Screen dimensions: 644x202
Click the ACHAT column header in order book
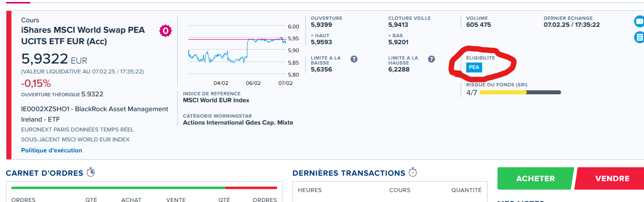[x=131, y=200]
